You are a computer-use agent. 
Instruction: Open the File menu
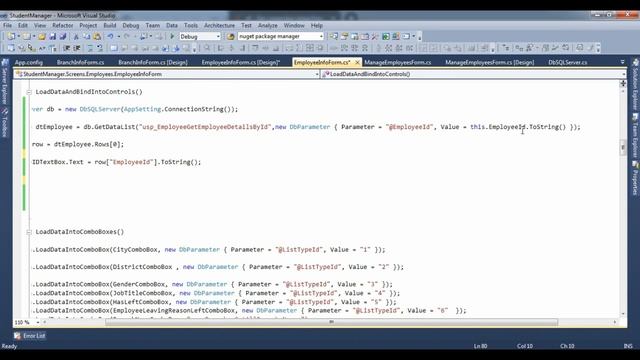pyautogui.click(x=7, y=25)
